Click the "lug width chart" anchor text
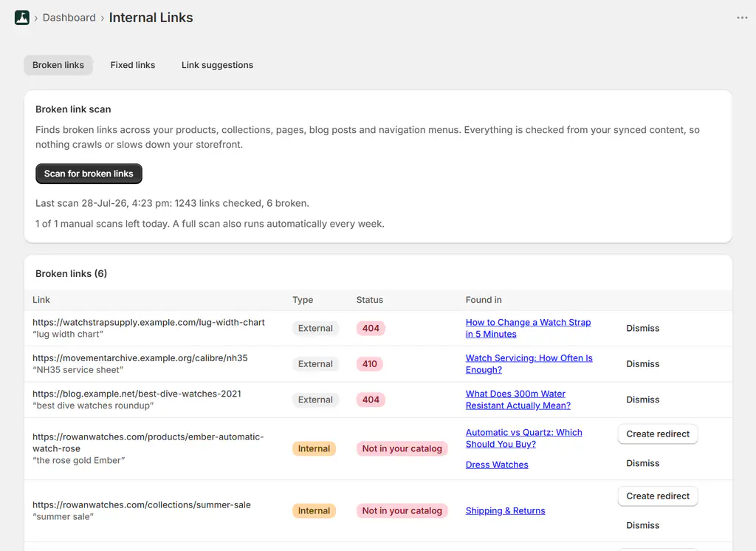 [68, 335]
